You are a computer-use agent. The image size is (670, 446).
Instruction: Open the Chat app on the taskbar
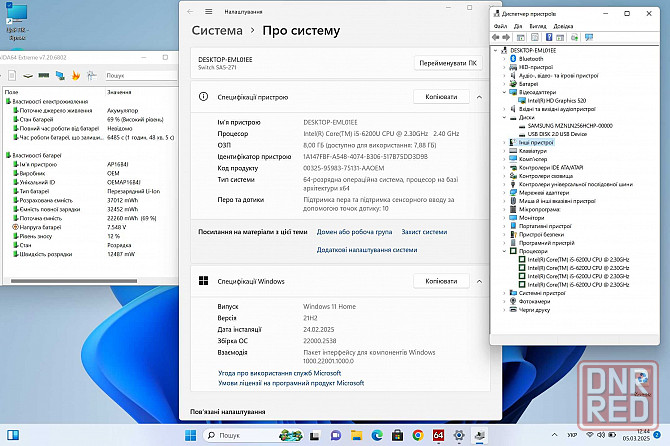(x=335, y=435)
